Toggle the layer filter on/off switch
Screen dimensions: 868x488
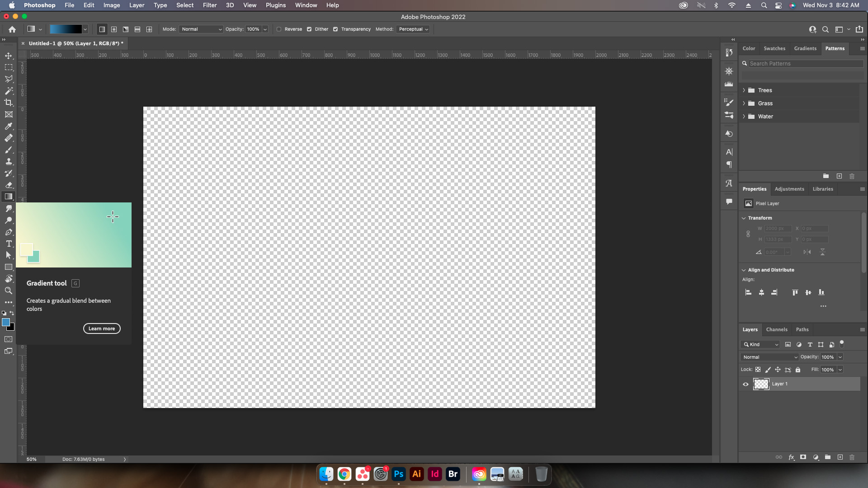842,343
